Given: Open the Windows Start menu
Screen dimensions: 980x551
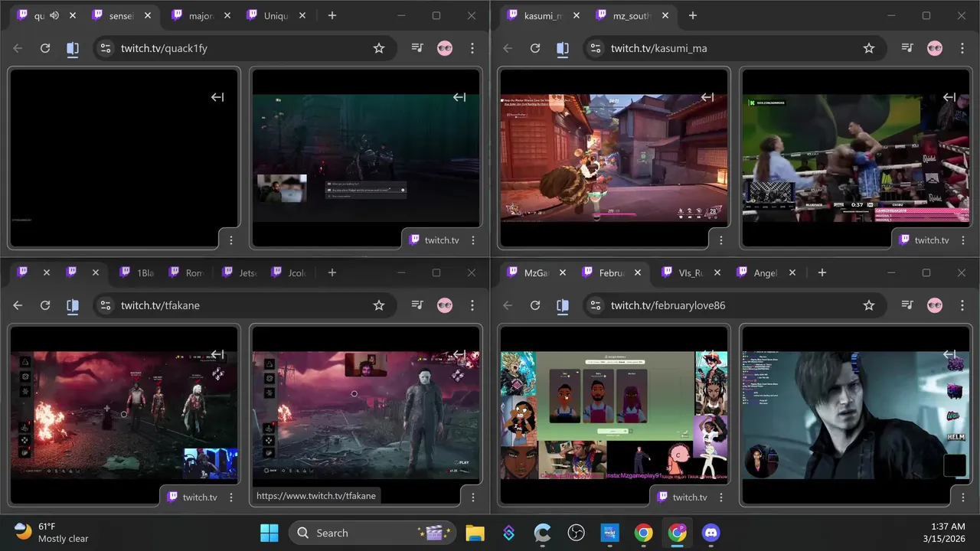Looking at the screenshot, I should (x=269, y=533).
